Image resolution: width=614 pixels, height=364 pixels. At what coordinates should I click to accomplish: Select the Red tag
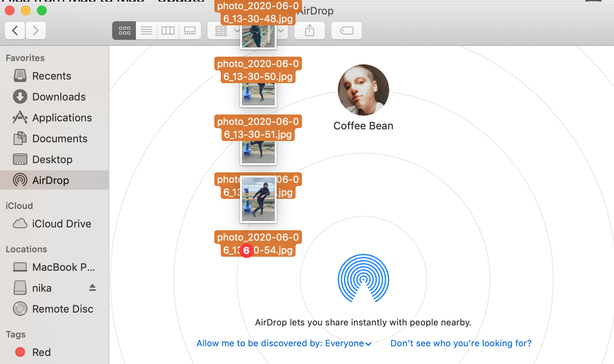coord(54,352)
